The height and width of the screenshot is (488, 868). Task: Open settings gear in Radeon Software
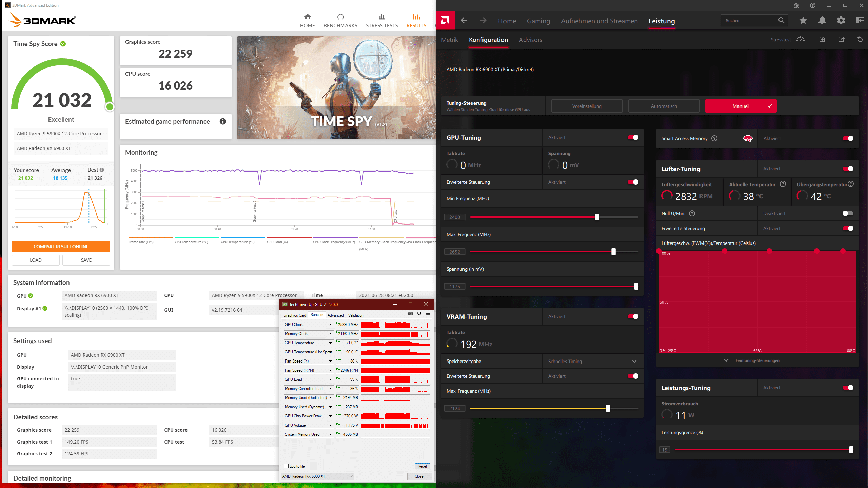[x=841, y=21]
